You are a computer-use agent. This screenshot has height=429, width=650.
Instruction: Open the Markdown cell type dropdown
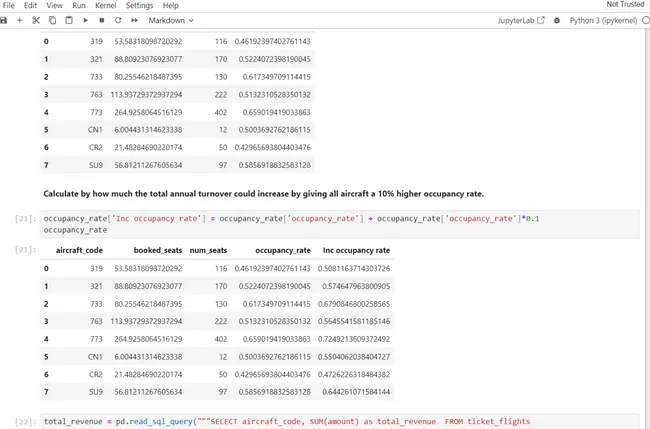[171, 20]
